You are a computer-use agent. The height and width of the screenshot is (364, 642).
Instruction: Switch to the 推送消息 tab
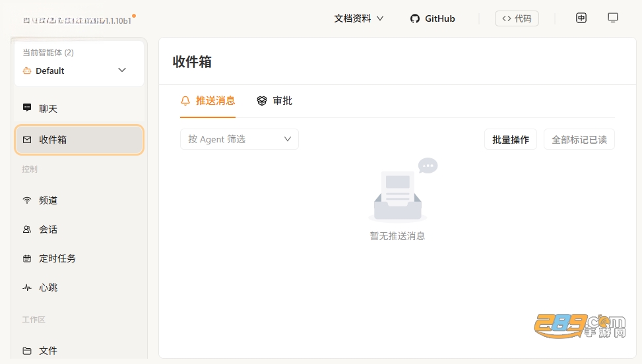208,101
